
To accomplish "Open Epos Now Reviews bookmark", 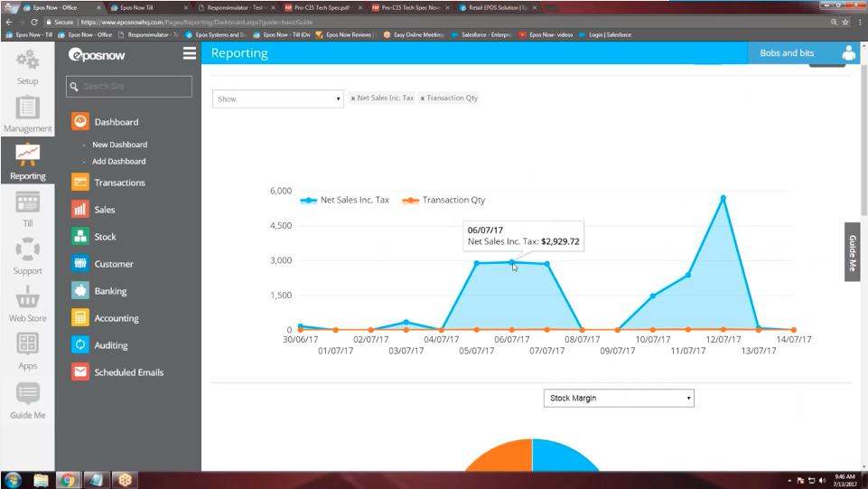I will coord(346,34).
